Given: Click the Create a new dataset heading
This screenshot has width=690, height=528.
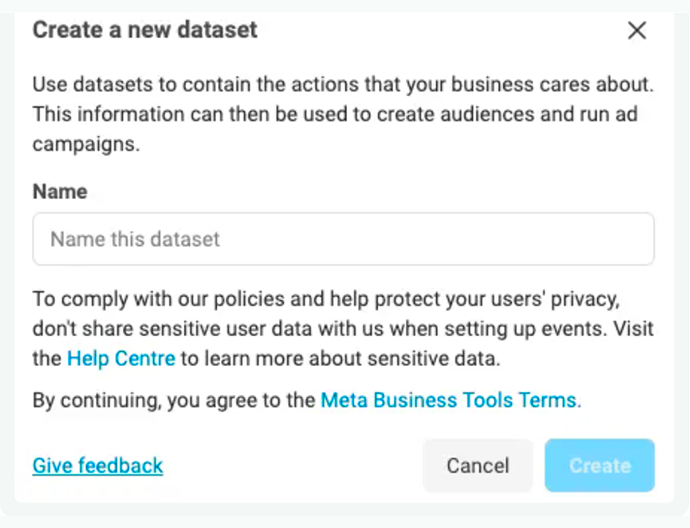Looking at the screenshot, I should [145, 30].
